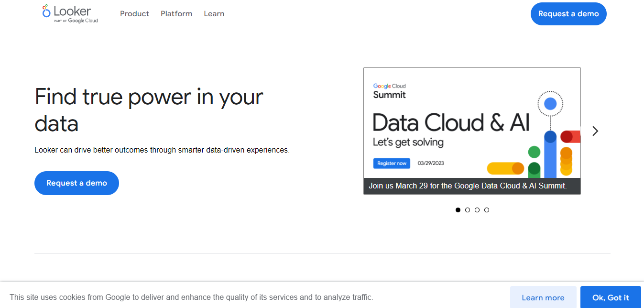Select the second carousel dot

point(468,210)
